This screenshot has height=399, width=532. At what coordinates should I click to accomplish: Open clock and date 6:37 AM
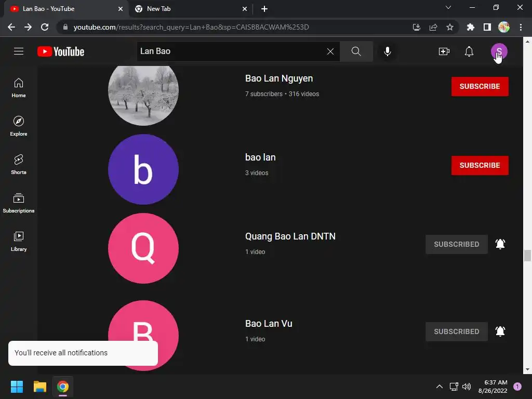[x=493, y=387]
